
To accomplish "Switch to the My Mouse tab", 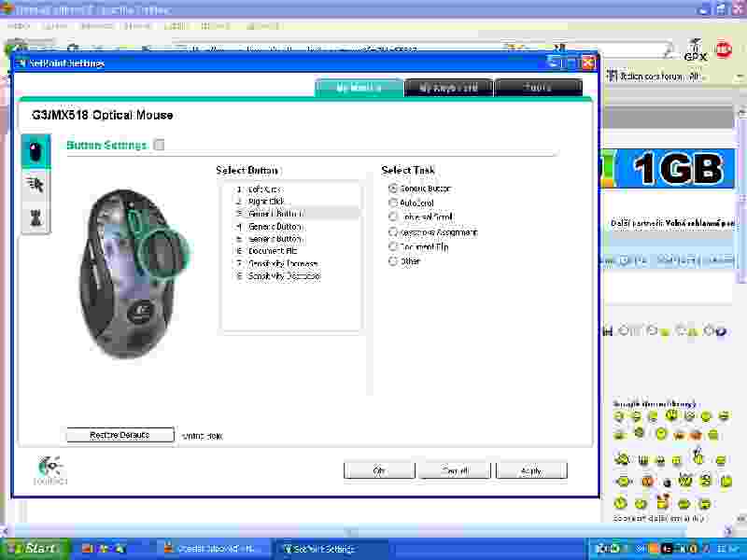I will 359,88.
